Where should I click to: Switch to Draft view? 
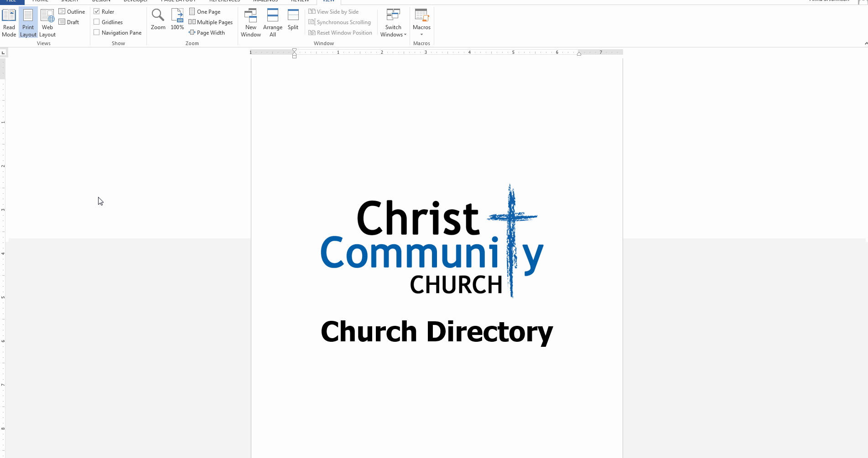69,22
